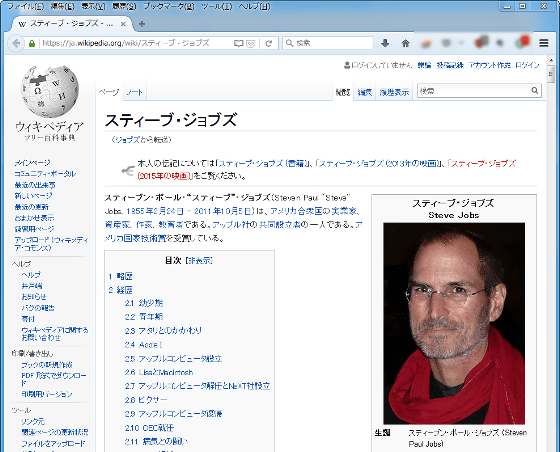Viewport: 560px width, 452px height.
Task: Open リンク元 sidebar link
Action: [x=33, y=422]
